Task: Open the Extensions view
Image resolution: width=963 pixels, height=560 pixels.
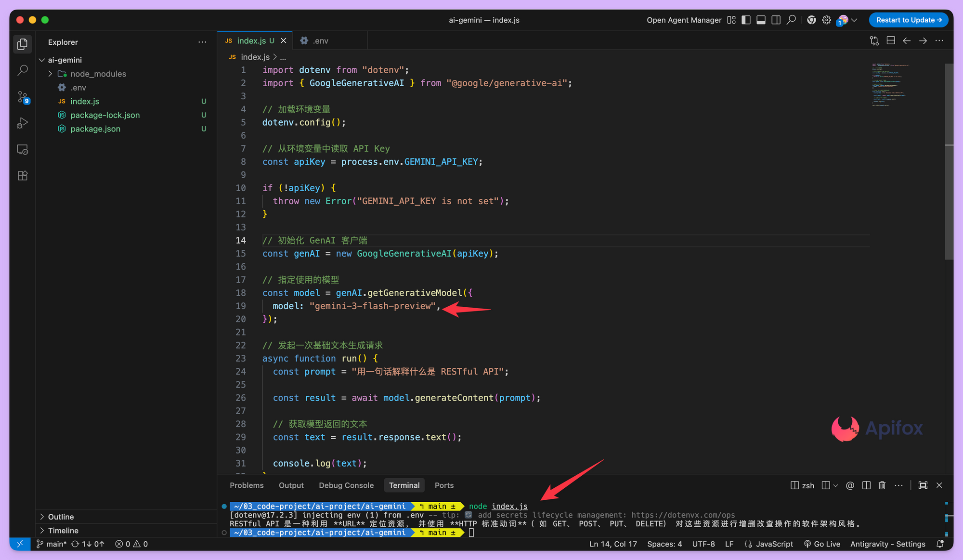Action: click(23, 176)
